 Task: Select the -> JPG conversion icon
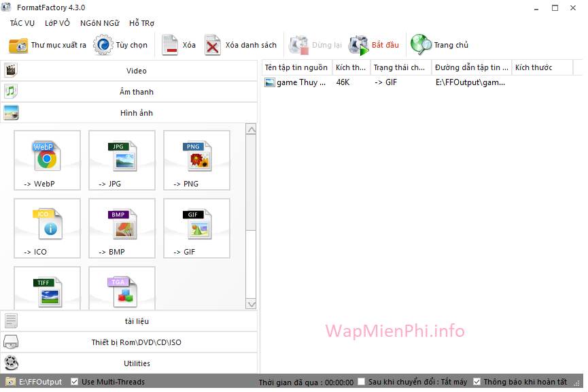[122, 160]
